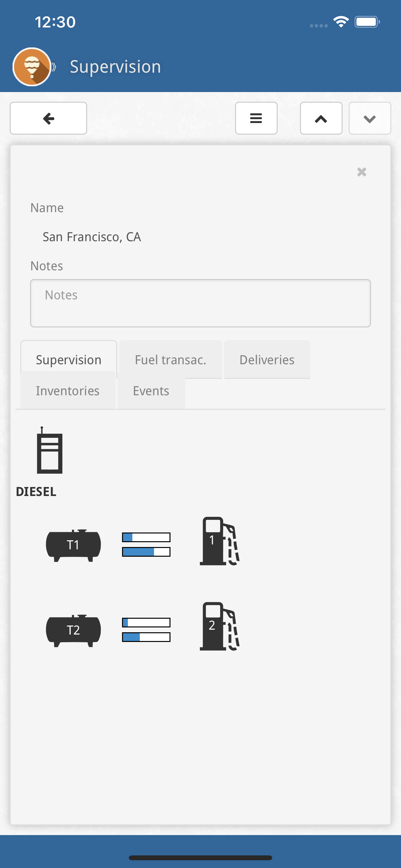Screen dimensions: 401x868
Task: Tap the orange balloon app logo
Action: pyautogui.click(x=32, y=67)
